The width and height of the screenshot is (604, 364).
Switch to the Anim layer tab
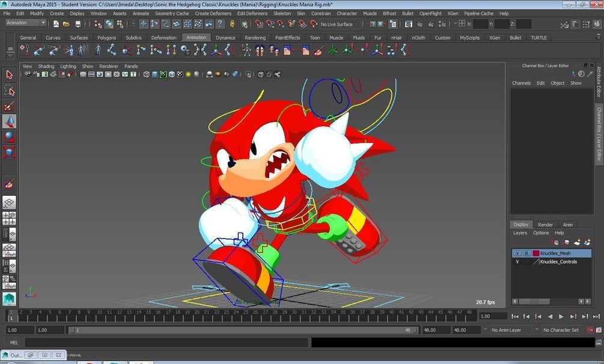click(568, 225)
